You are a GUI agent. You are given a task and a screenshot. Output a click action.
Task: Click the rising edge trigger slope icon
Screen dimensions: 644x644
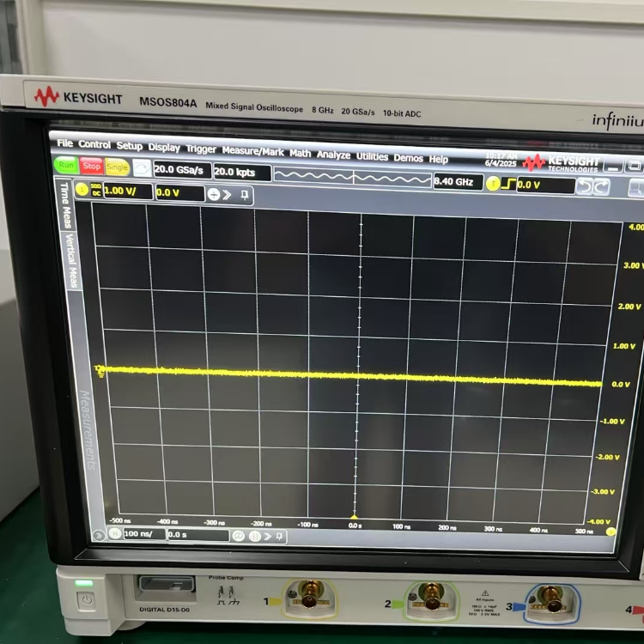click(x=508, y=184)
